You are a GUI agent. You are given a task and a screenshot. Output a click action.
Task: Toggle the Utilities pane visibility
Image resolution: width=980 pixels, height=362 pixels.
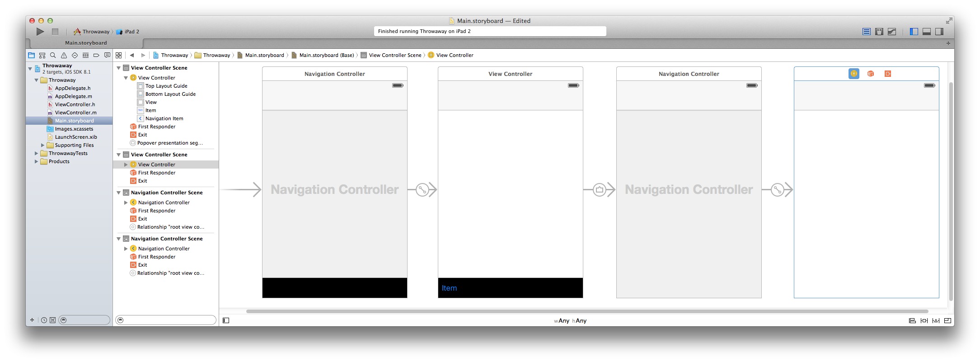(x=939, y=32)
